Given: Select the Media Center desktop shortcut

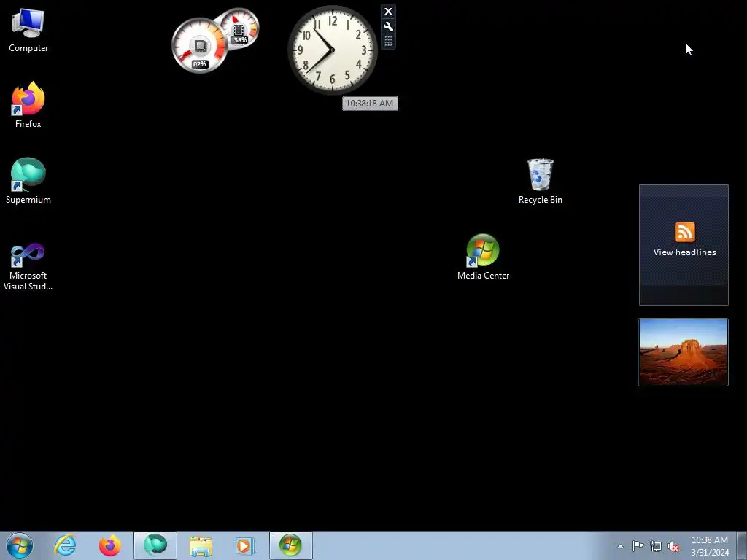Looking at the screenshot, I should click(x=483, y=257).
